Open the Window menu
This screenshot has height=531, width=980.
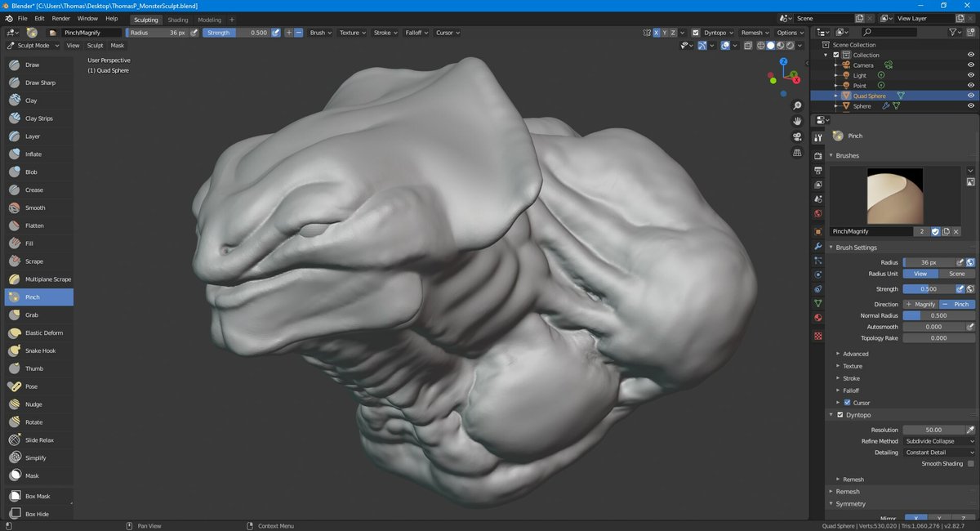87,18
